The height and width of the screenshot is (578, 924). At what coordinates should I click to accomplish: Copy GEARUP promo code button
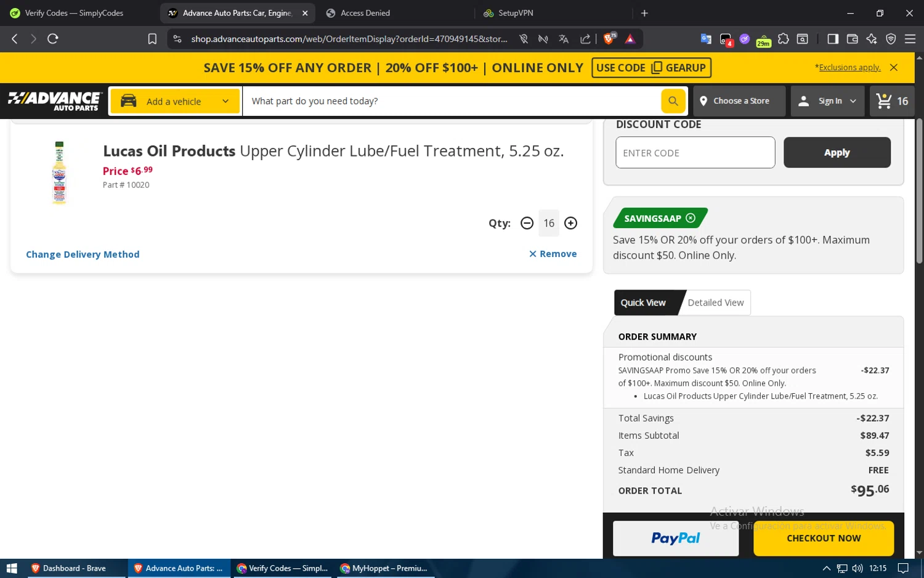(x=651, y=68)
